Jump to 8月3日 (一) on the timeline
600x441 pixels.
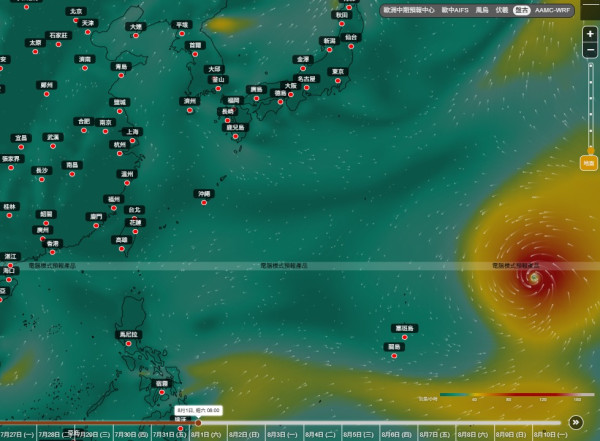point(282,434)
